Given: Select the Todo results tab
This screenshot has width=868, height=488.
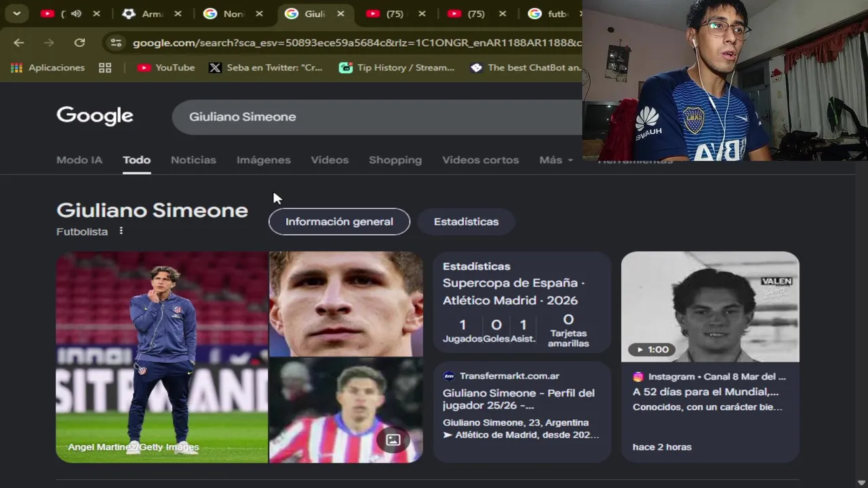Looking at the screenshot, I should point(136,160).
